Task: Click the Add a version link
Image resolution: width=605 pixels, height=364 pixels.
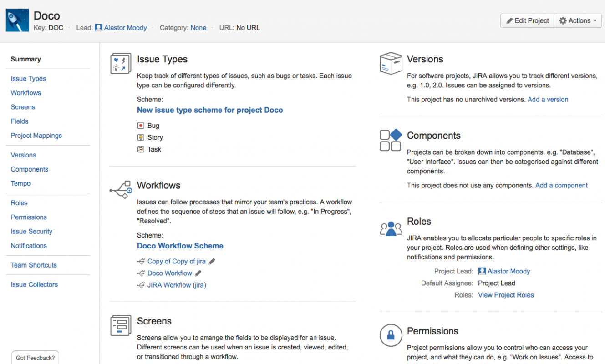Action: [x=548, y=99]
